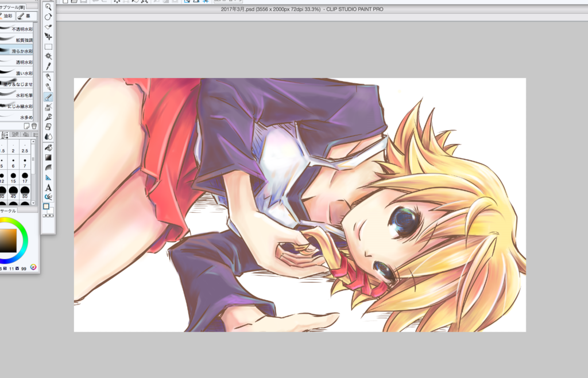This screenshot has width=588, height=378.
Task: Open the first brush size panel tab
Action: click(5, 134)
